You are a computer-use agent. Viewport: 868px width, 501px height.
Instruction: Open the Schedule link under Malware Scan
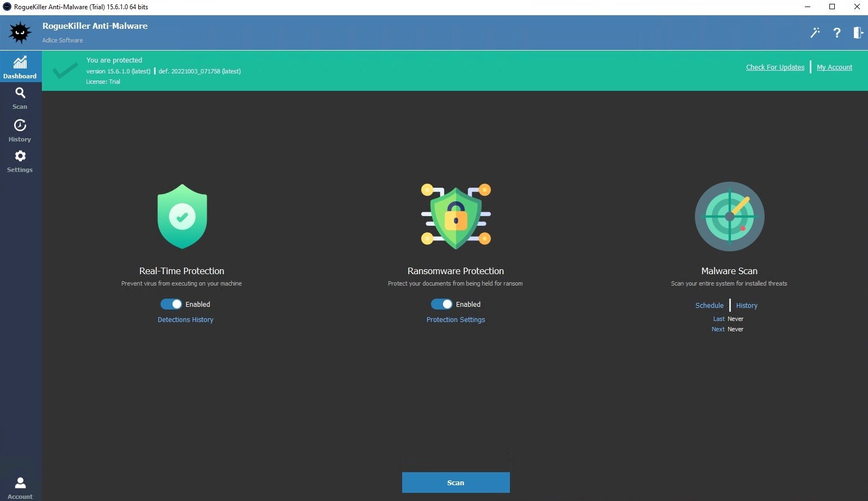pos(710,306)
